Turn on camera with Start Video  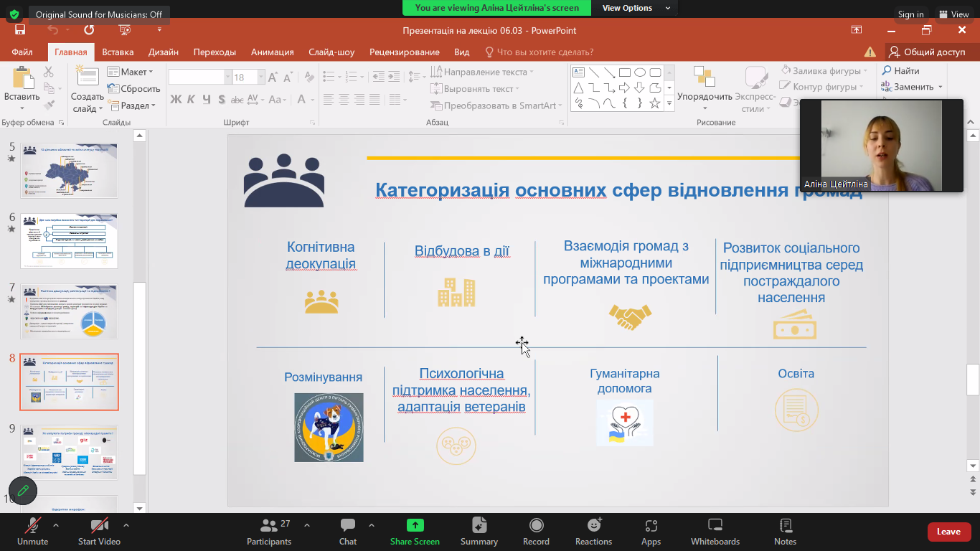click(99, 526)
